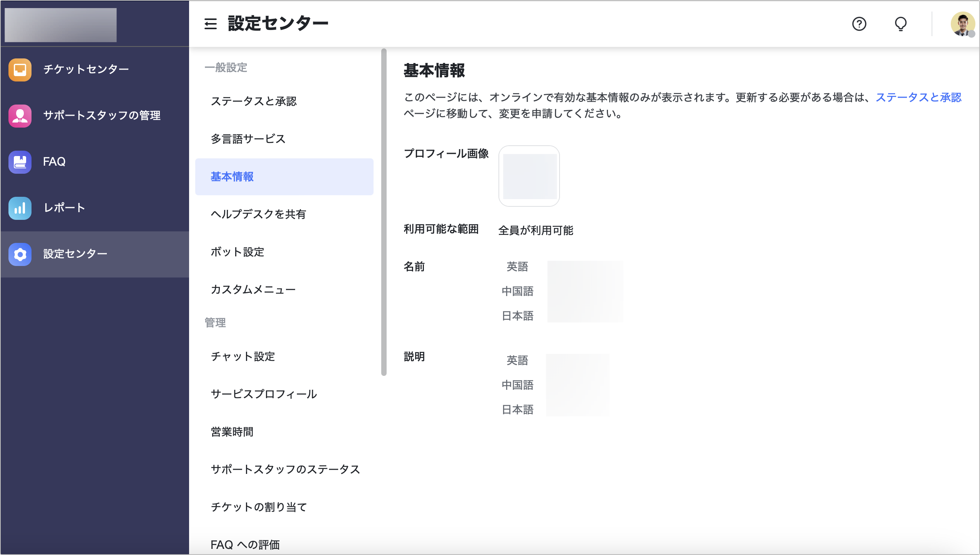This screenshot has height=555, width=980.
Task: Open サポートスタッフの管理 in the sidebar
Action: click(x=102, y=115)
